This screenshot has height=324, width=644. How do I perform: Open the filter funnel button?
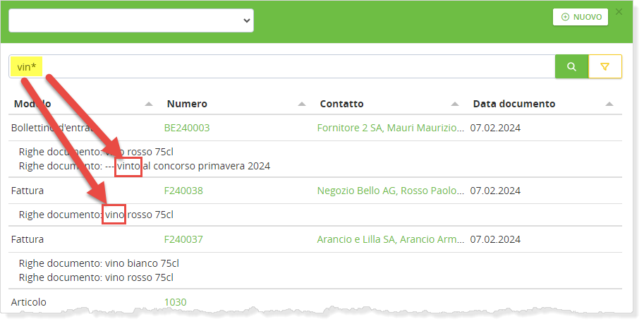(604, 66)
